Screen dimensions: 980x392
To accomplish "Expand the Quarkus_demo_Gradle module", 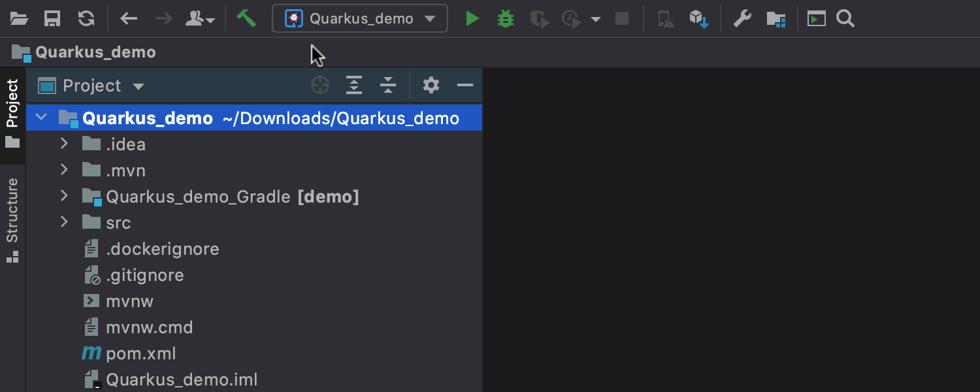I will tap(64, 196).
